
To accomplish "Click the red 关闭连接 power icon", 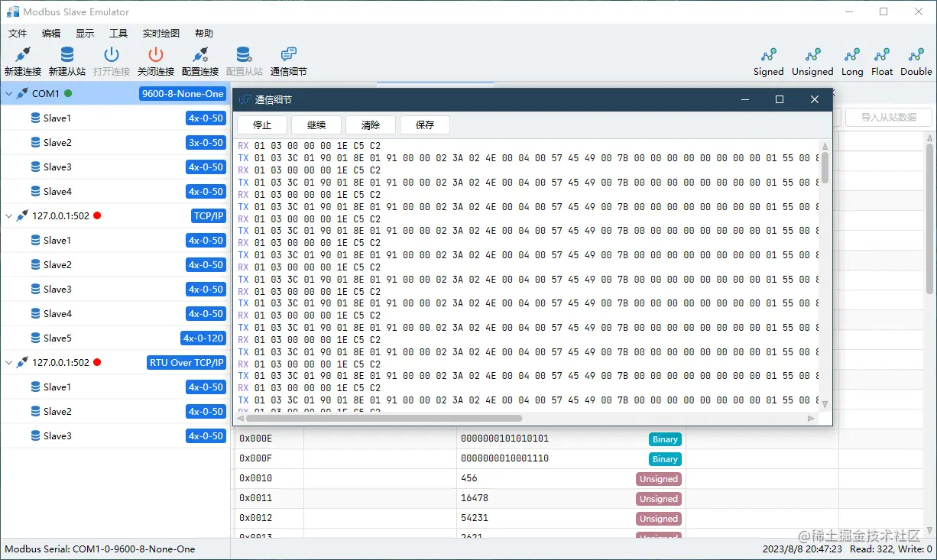I will click(156, 54).
